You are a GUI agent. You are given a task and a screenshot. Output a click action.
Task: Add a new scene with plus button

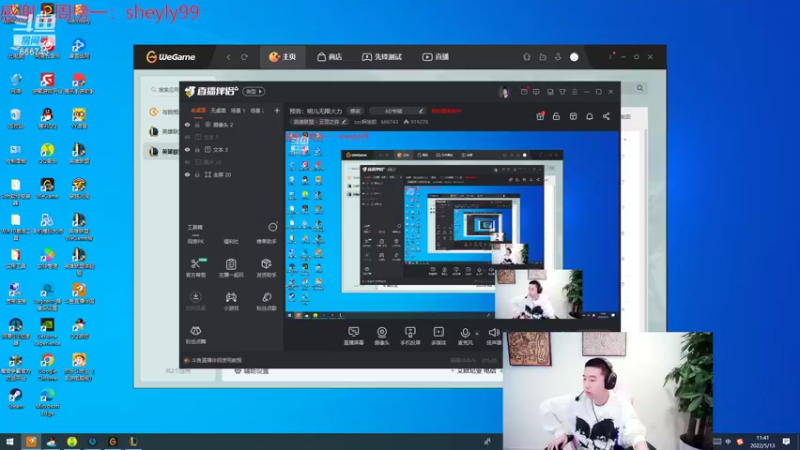click(277, 110)
